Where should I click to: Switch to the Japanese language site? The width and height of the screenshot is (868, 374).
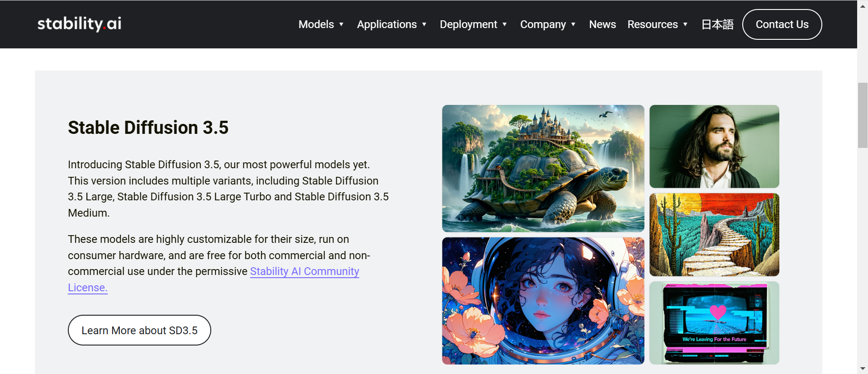tap(717, 24)
